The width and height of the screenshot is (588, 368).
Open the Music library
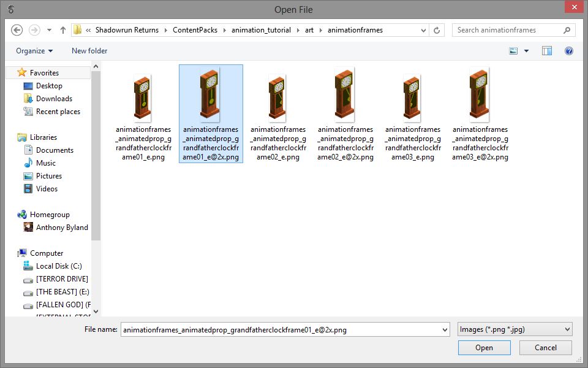coord(45,163)
